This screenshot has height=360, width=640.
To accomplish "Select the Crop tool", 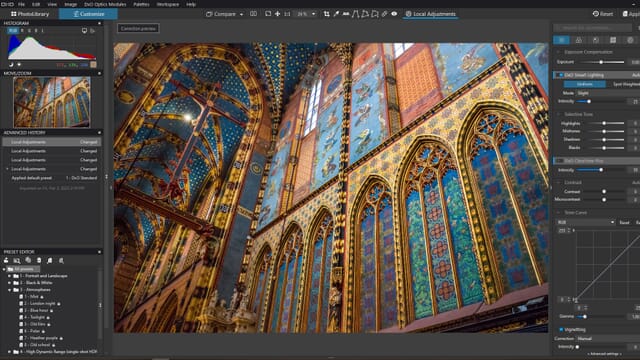I will (327, 14).
